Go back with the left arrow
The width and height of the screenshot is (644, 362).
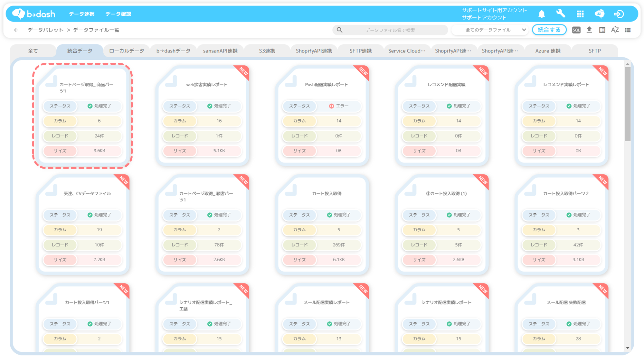click(16, 30)
